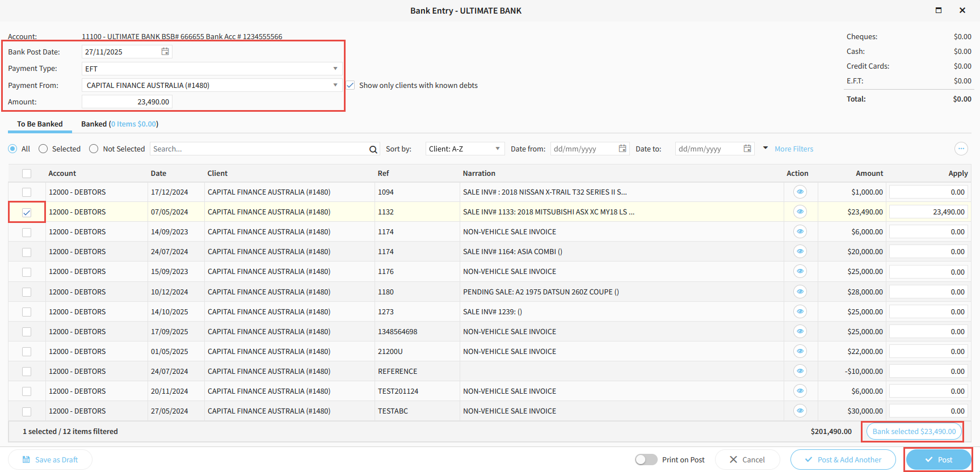
Task: View details of ASIA COMBI sale entry
Action: (x=800, y=251)
